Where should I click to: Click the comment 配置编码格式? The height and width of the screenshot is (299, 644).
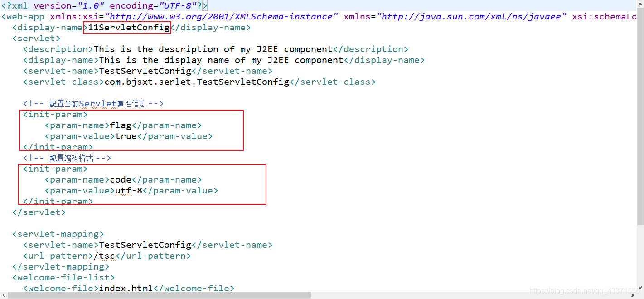(x=67, y=158)
